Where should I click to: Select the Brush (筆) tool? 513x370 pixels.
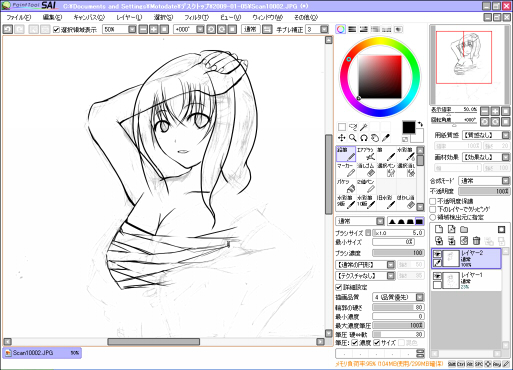pyautogui.click(x=386, y=154)
